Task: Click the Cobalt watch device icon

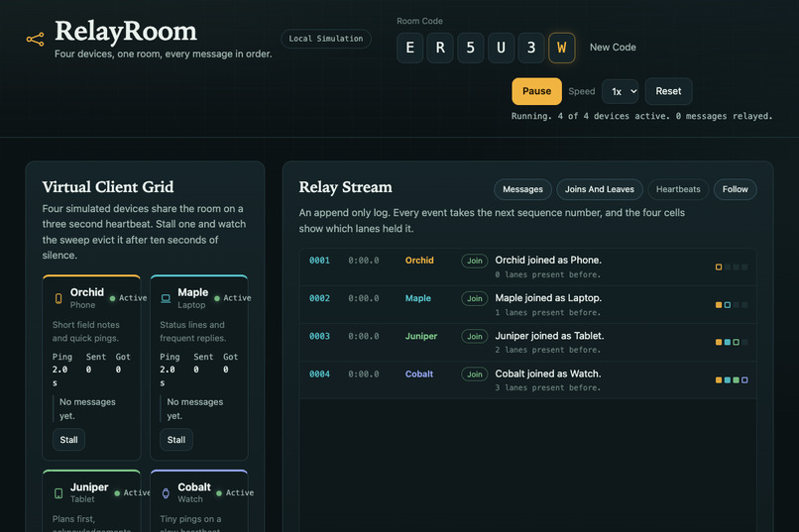Action: coord(166,493)
